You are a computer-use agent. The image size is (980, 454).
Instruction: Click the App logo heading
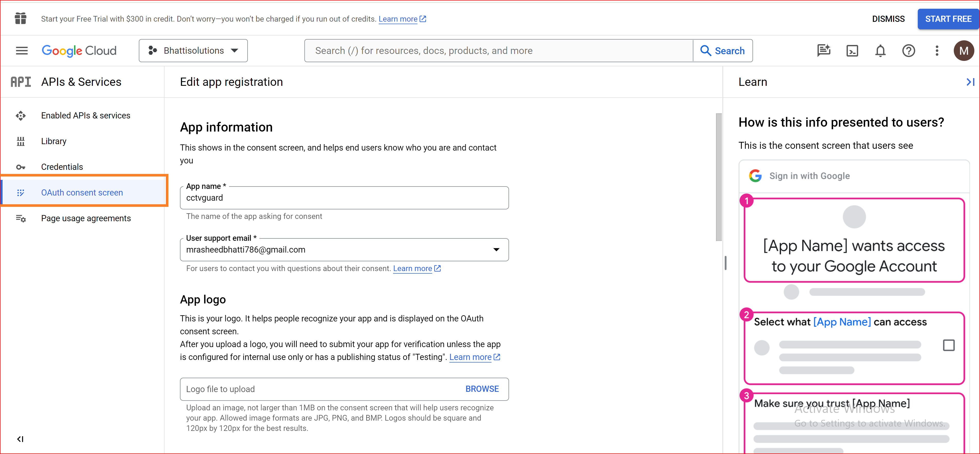coord(203,300)
